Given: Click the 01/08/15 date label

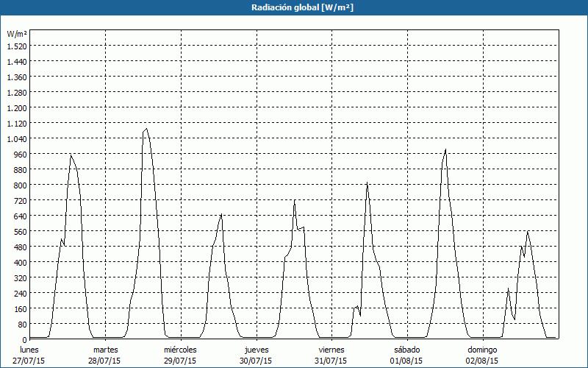Looking at the screenshot, I should [x=406, y=361].
